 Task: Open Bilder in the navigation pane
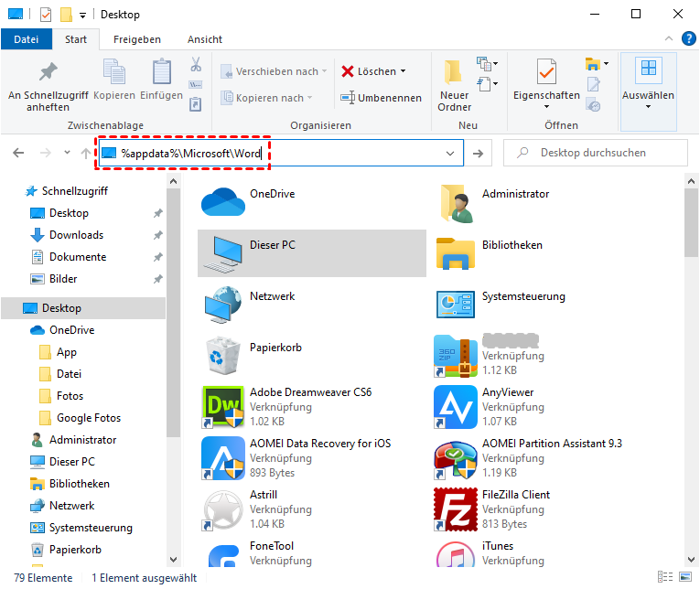63,279
